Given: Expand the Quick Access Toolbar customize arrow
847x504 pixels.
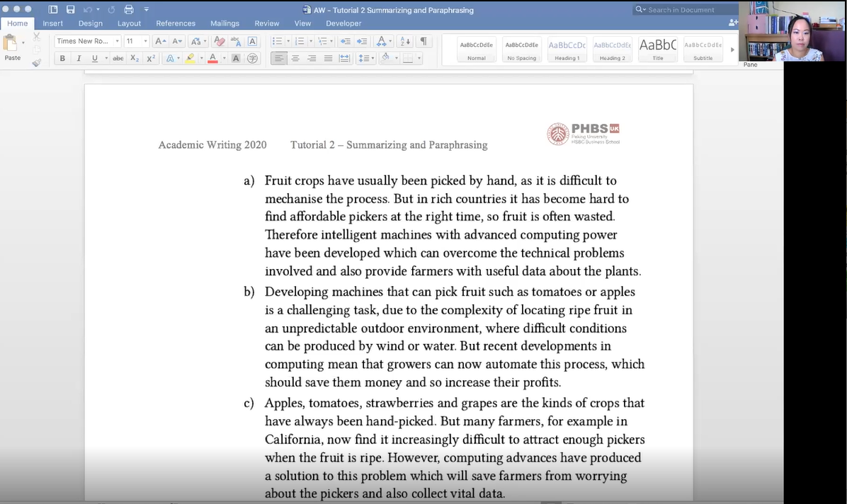Looking at the screenshot, I should click(147, 9).
